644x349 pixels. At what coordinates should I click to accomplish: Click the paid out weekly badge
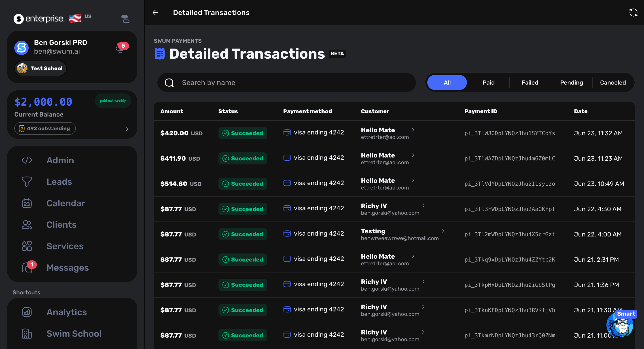pyautogui.click(x=113, y=101)
